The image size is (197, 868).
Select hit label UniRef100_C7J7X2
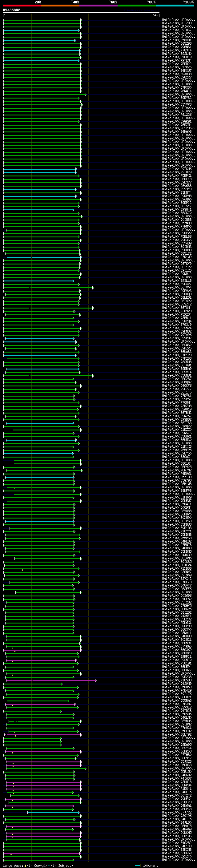coord(177,812)
